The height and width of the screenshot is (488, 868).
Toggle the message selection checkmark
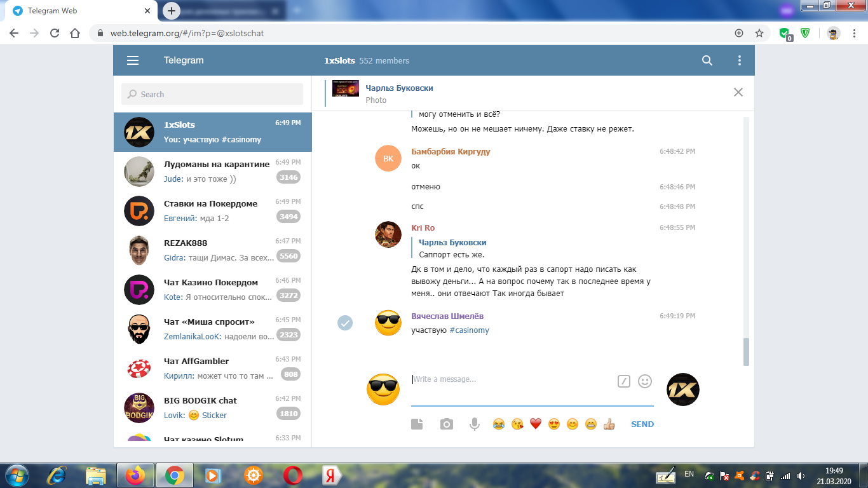(x=345, y=323)
